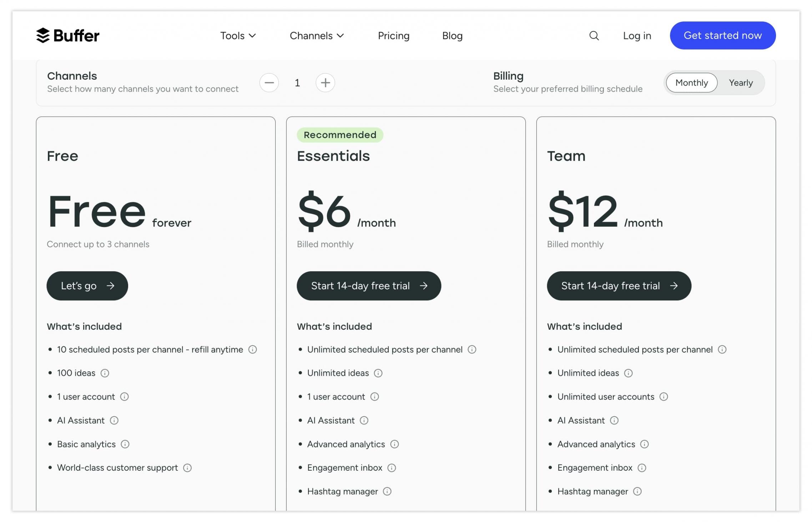
Task: Open the Blog link
Action: coord(452,36)
